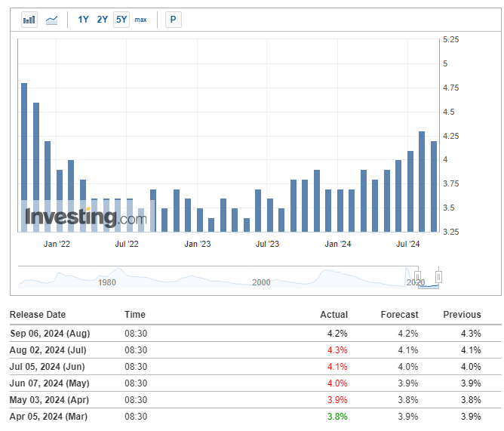Click the red 4.3% actual value
The image size is (504, 431).
point(337,350)
